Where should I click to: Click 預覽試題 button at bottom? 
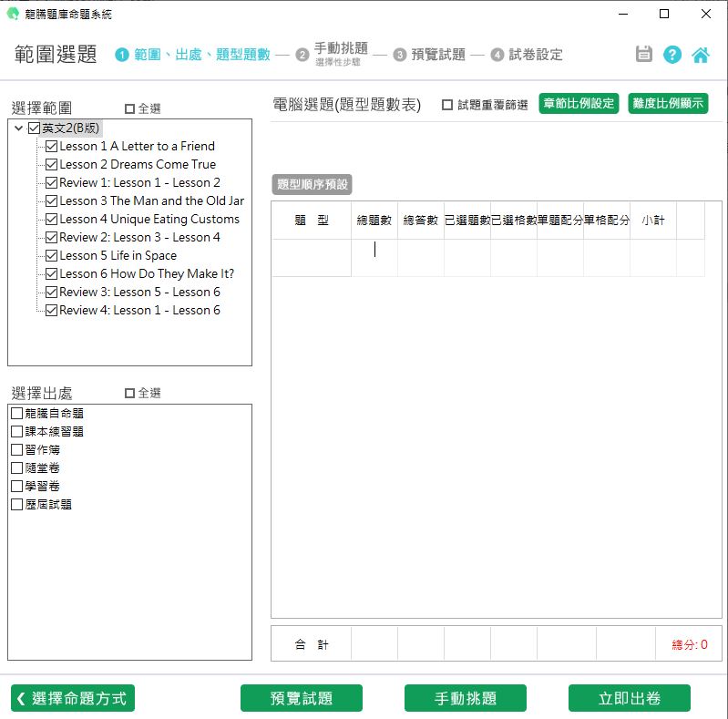[302, 698]
